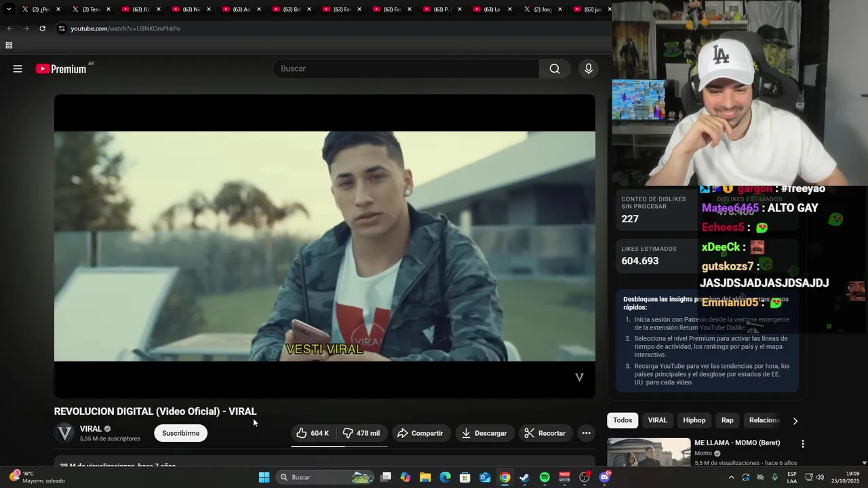Open the three-dot more actions menu
The image size is (868, 488).
[x=586, y=433]
